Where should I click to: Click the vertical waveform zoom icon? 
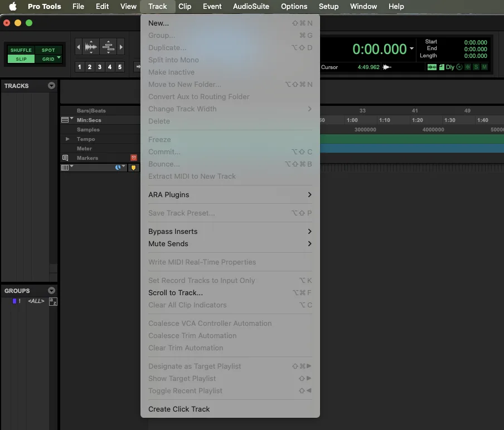[x=91, y=47]
